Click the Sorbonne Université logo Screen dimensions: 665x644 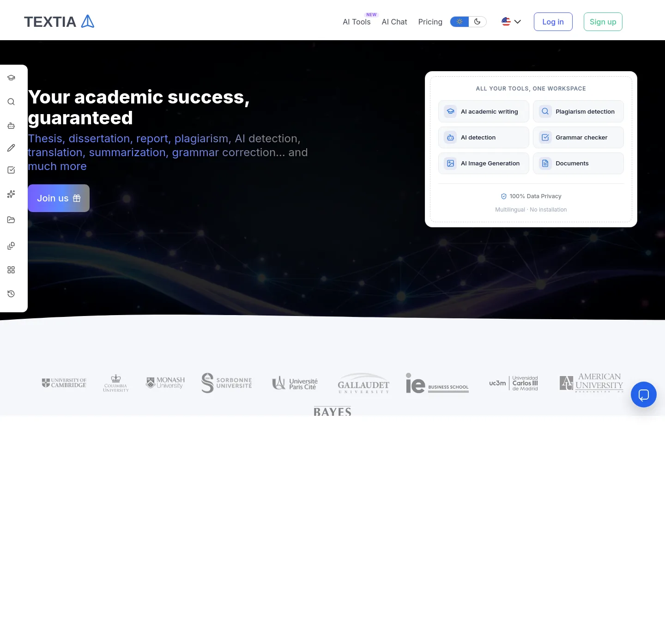(x=227, y=383)
